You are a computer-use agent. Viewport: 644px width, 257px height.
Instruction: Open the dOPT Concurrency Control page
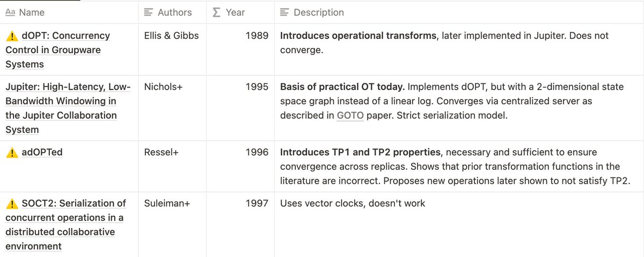point(58,50)
